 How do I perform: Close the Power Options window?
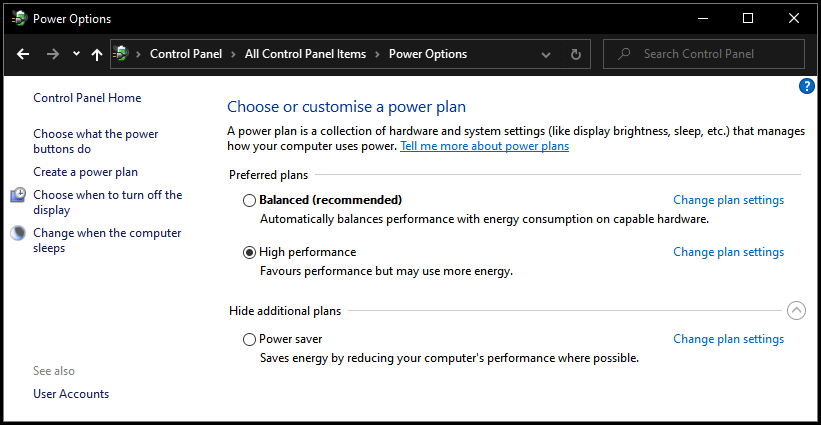(x=794, y=18)
